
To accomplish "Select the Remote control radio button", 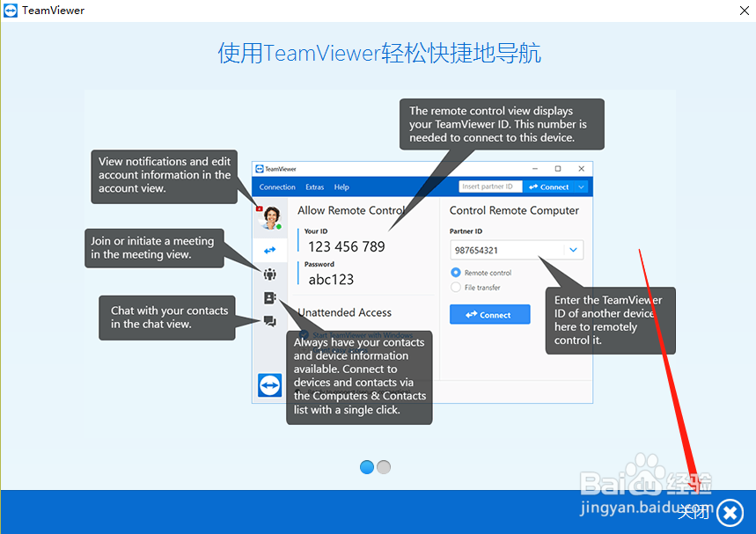I will [x=456, y=273].
